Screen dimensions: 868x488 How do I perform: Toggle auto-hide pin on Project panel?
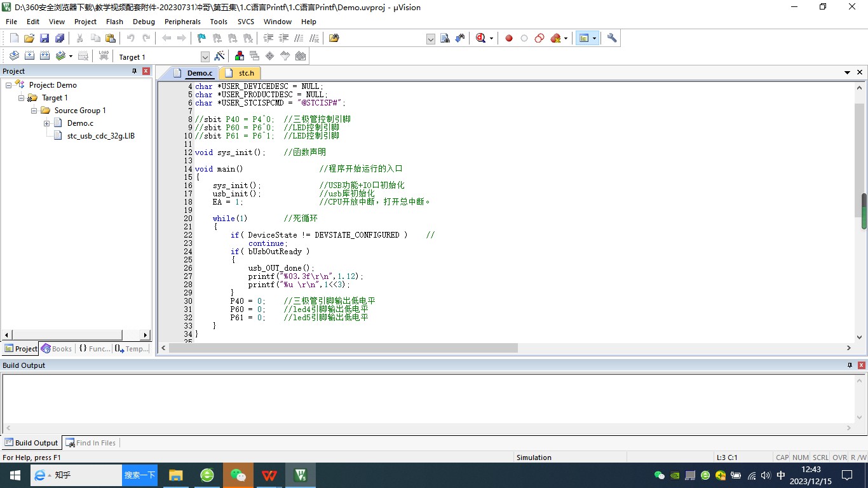[134, 71]
